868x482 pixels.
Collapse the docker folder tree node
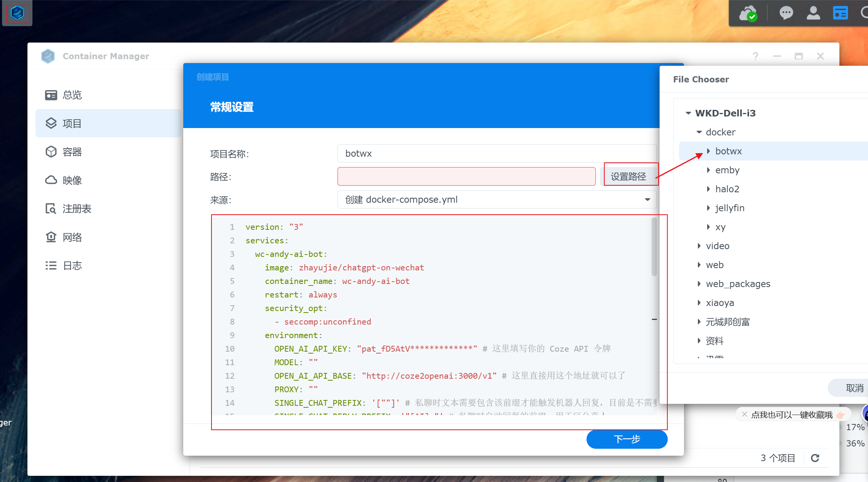click(699, 132)
